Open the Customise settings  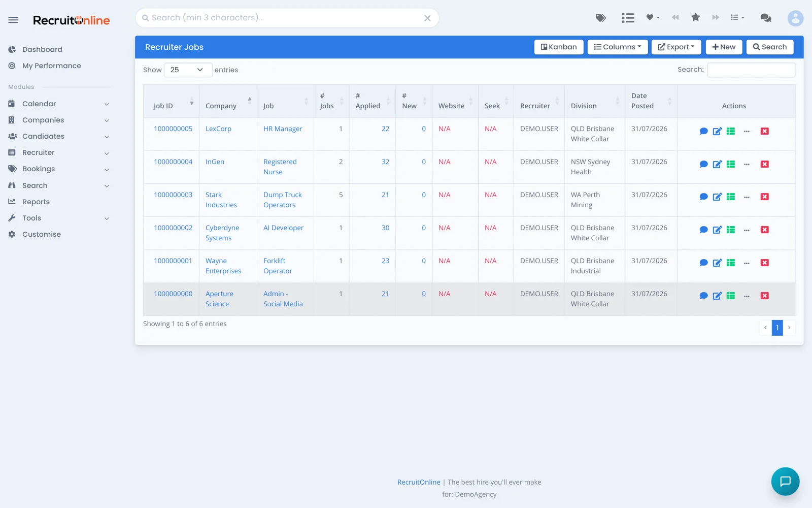click(x=42, y=234)
